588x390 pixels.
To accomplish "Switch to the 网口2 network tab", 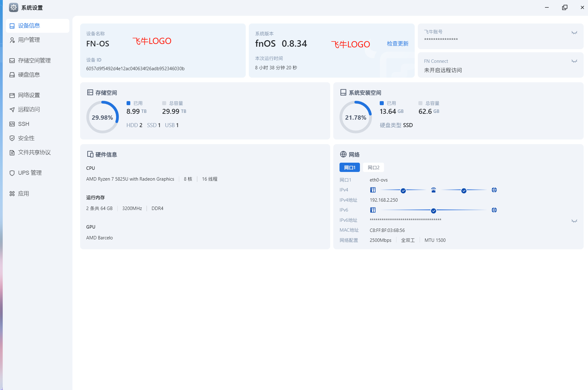I will [373, 167].
